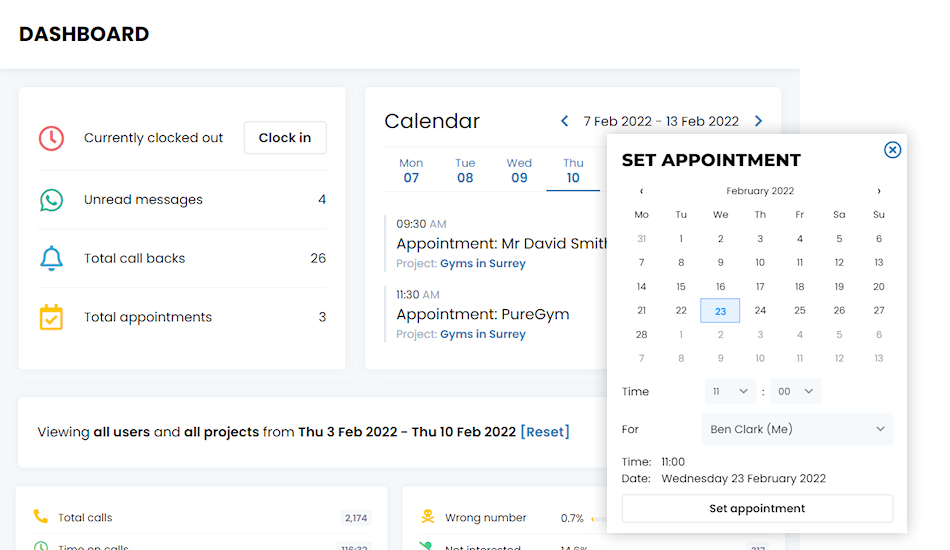Click the yellow phone Total calls icon
This screenshot has width=950, height=550.
point(41,517)
